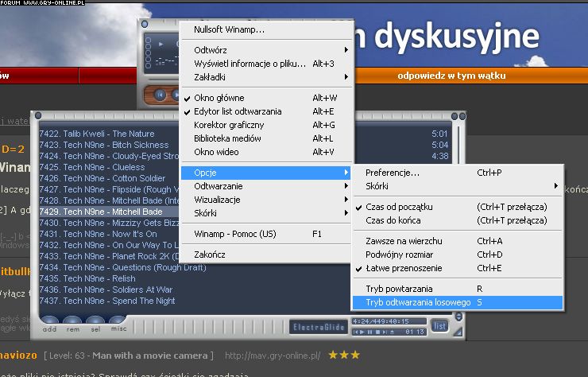Select '7437. Tech N9ne - Spend The Night'
This screenshot has width=588, height=377.
click(107, 301)
